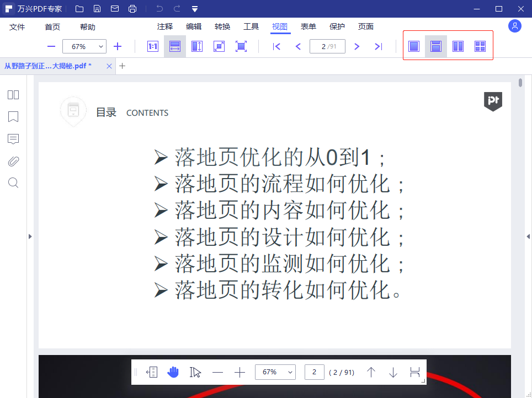Image resolution: width=532 pixels, height=398 pixels.
Task: Open the attachments paperclip panel
Action: 13,161
